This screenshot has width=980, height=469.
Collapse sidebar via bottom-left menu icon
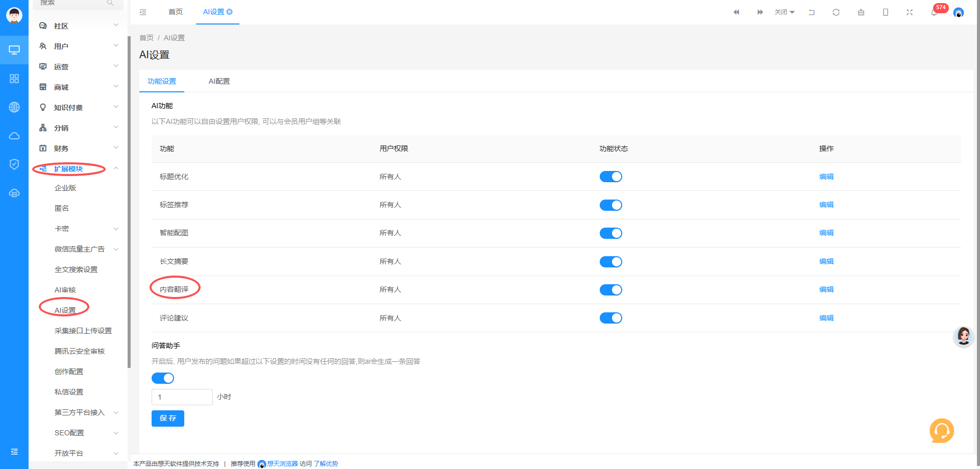(14, 452)
